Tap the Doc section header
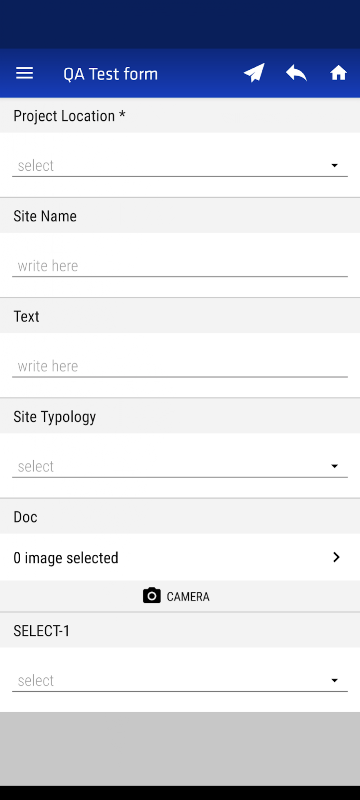 180,517
